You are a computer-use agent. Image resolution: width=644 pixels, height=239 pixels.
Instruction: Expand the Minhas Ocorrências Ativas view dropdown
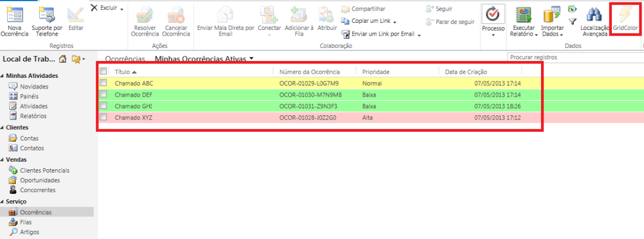(251, 59)
